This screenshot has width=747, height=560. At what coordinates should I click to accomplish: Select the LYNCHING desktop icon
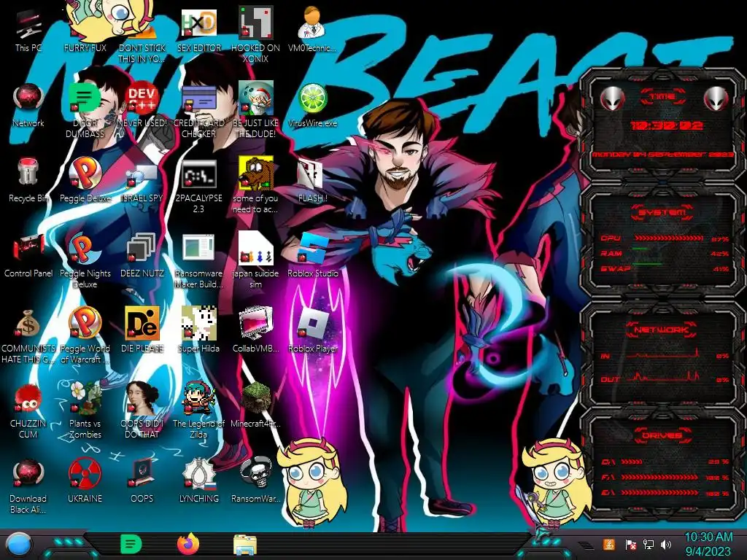click(x=198, y=481)
